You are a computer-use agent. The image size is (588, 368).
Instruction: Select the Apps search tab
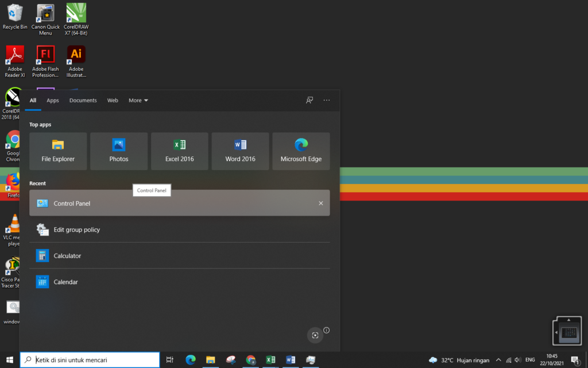pos(52,100)
